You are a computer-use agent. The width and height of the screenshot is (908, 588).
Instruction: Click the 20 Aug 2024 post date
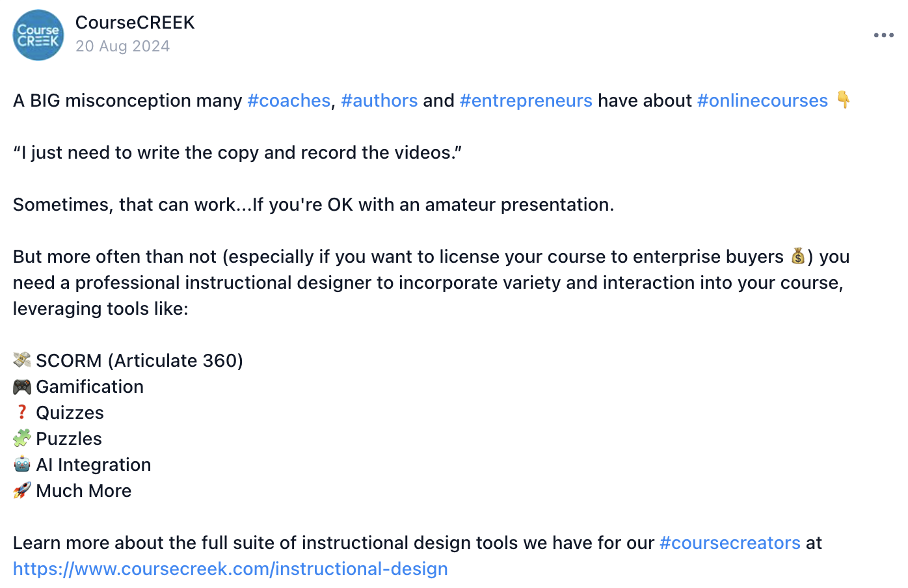(122, 46)
